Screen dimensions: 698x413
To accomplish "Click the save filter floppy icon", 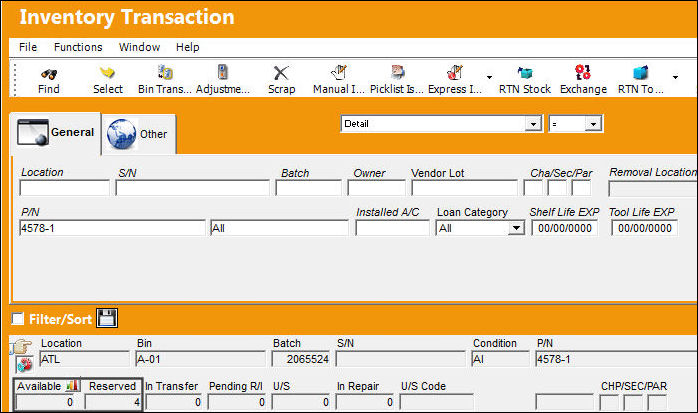I will [x=107, y=318].
